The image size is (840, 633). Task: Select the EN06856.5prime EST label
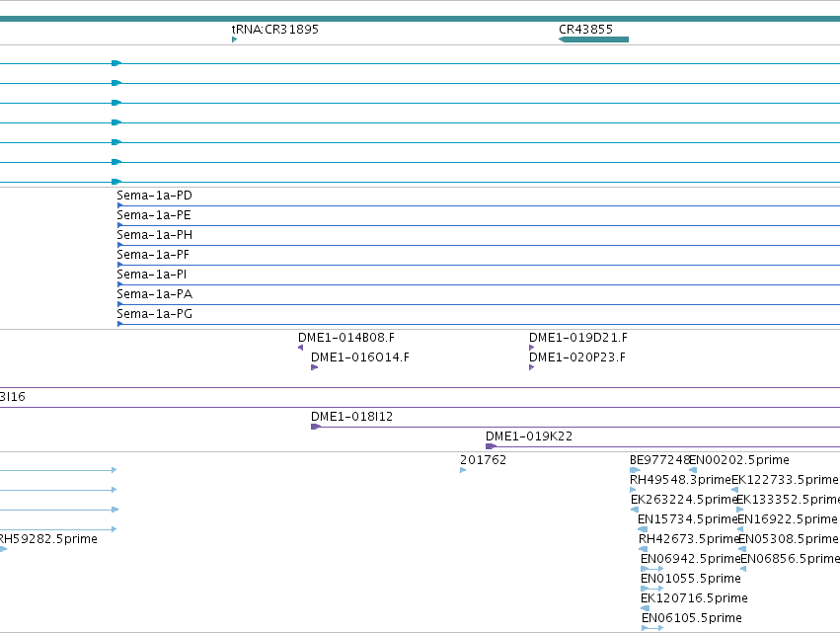coord(791,559)
